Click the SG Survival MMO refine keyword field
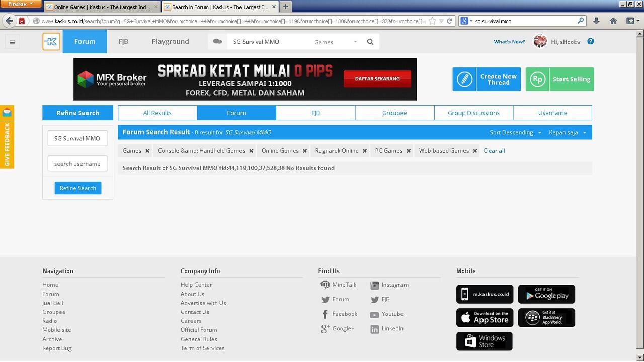The width and height of the screenshot is (644, 362). pos(77,138)
